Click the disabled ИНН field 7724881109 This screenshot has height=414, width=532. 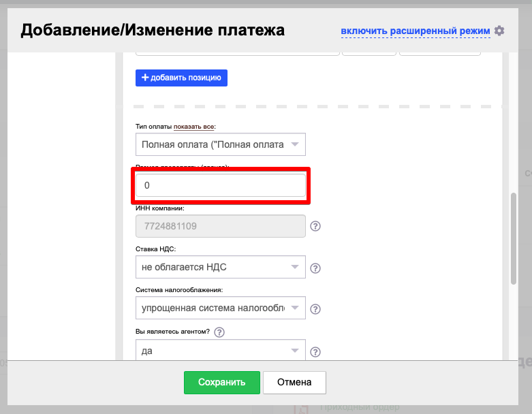tap(221, 226)
